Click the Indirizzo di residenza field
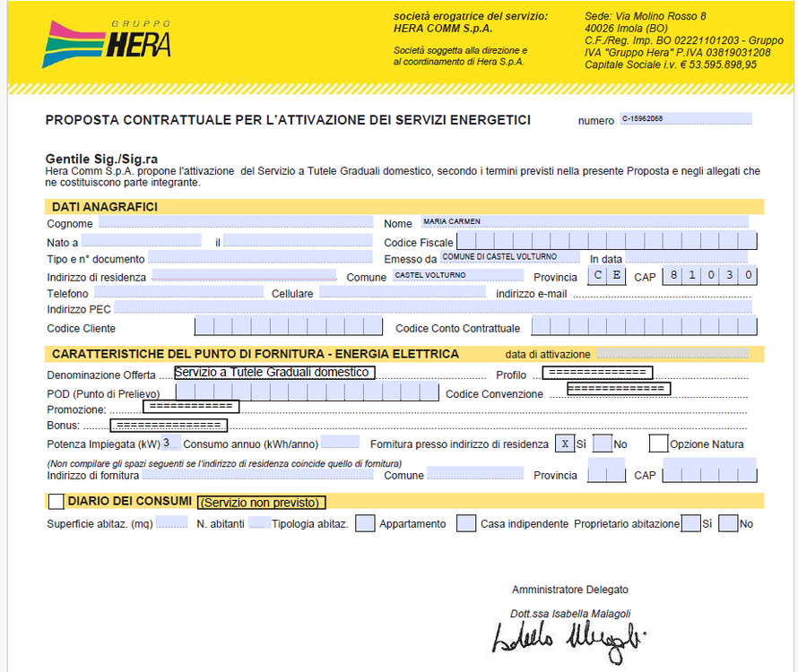 244,275
